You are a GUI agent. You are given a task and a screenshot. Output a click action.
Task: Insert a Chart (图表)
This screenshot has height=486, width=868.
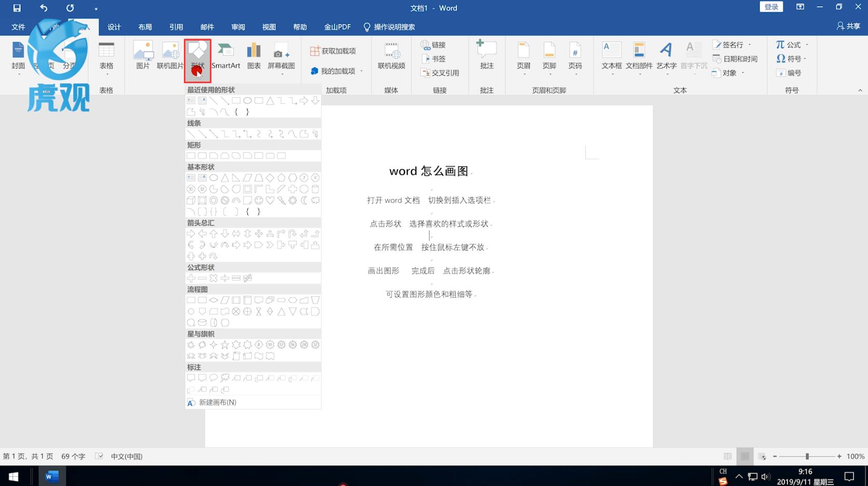254,55
